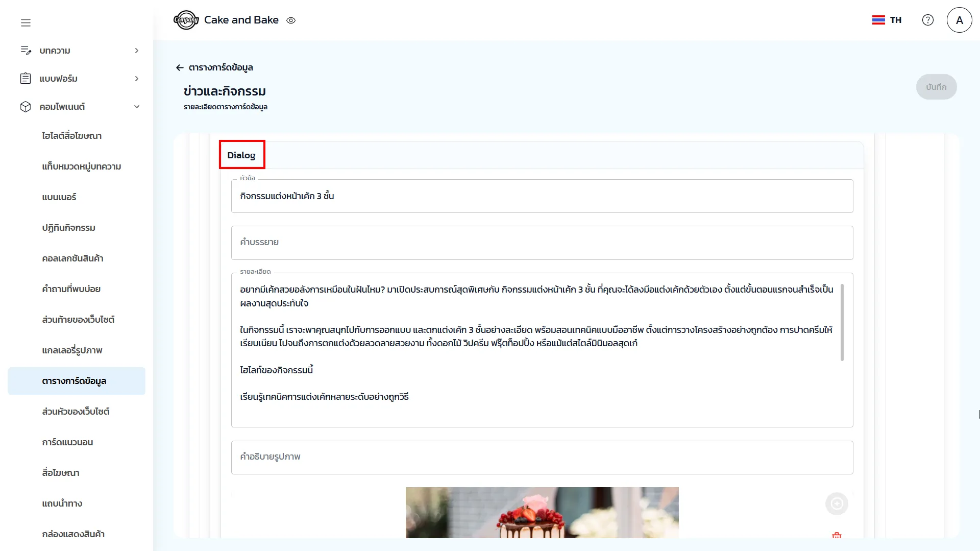Click the Cake and Bake company logo
The image size is (980, 551).
(x=186, y=20)
